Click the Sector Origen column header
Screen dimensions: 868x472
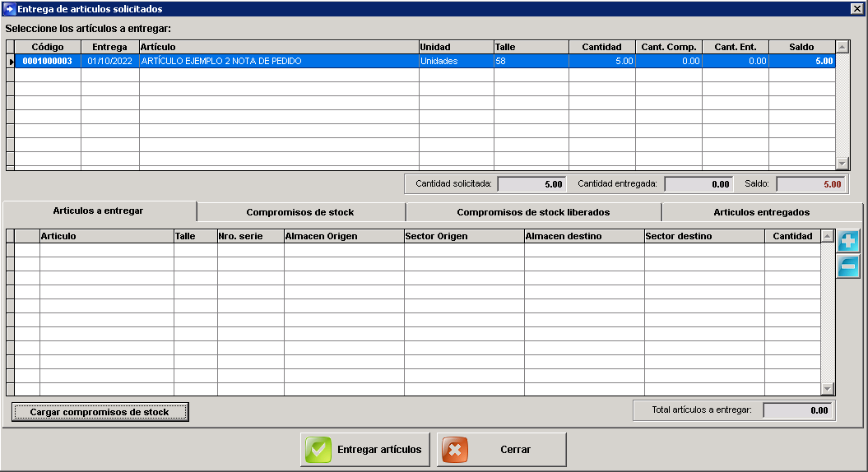click(x=464, y=236)
